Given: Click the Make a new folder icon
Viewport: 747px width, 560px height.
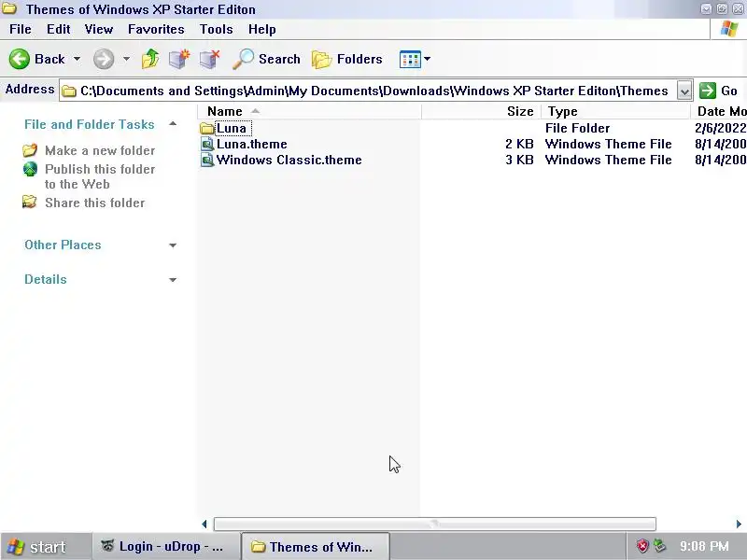Looking at the screenshot, I should (x=30, y=150).
